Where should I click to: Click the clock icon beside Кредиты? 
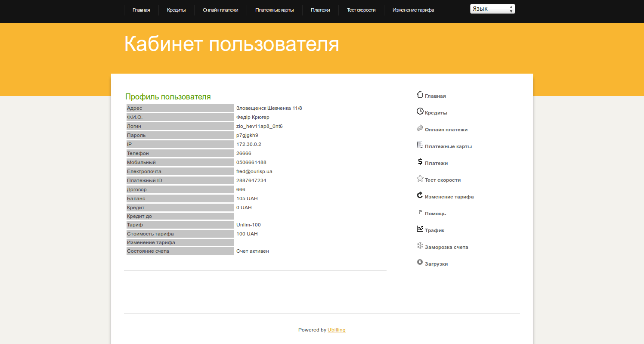pos(420,111)
